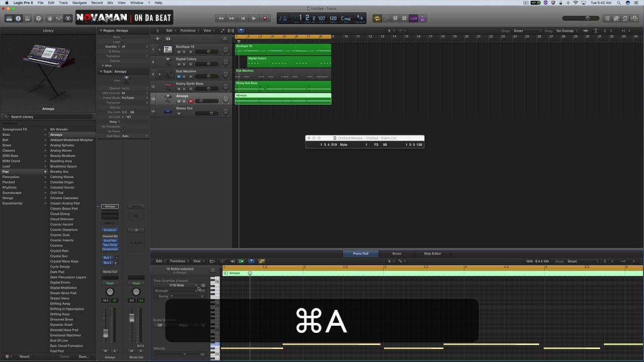Open the Track menu in menu bar
This screenshot has width=644, height=362.
[x=63, y=3]
